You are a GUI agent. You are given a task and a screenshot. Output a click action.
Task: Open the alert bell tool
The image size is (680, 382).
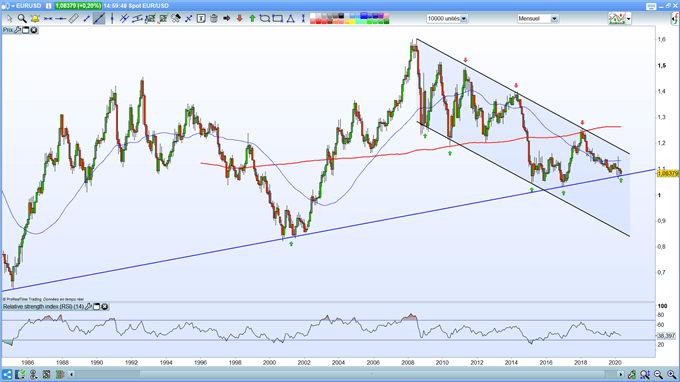(35, 19)
